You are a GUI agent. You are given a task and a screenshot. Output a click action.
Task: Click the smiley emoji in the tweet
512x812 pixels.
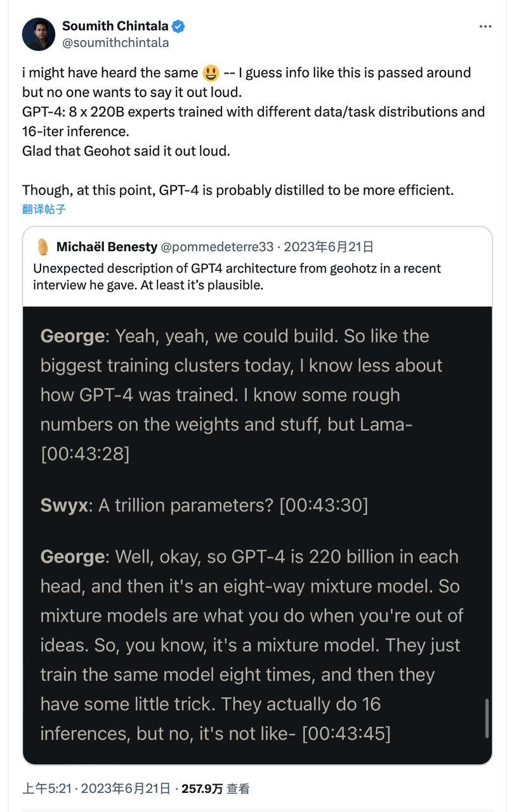(211, 73)
